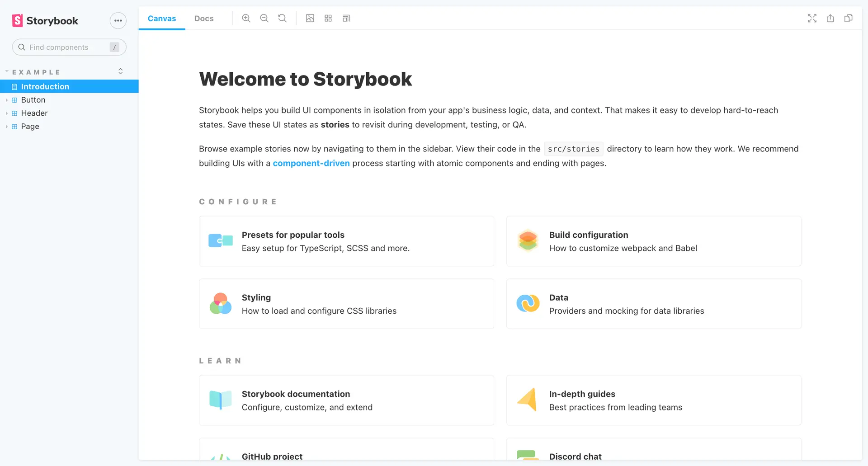Reset zoom with the circular arrow icon
Screen dimensions: 868x466
click(282, 18)
